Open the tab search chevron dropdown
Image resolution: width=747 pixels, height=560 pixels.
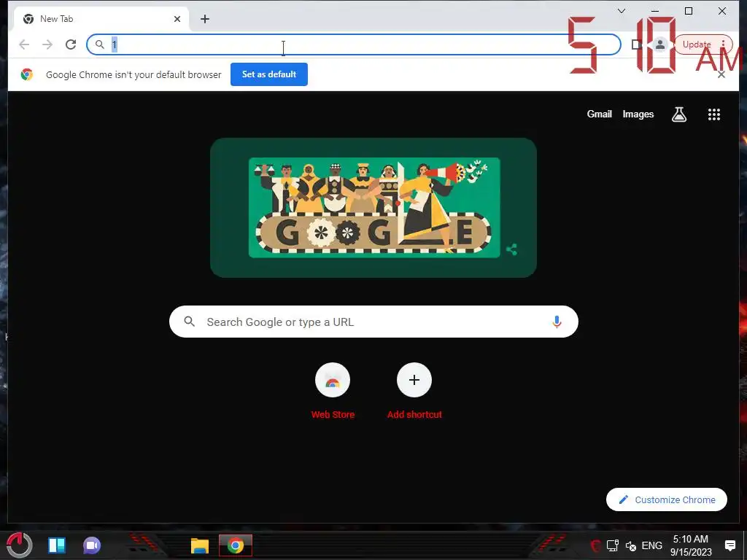point(622,11)
